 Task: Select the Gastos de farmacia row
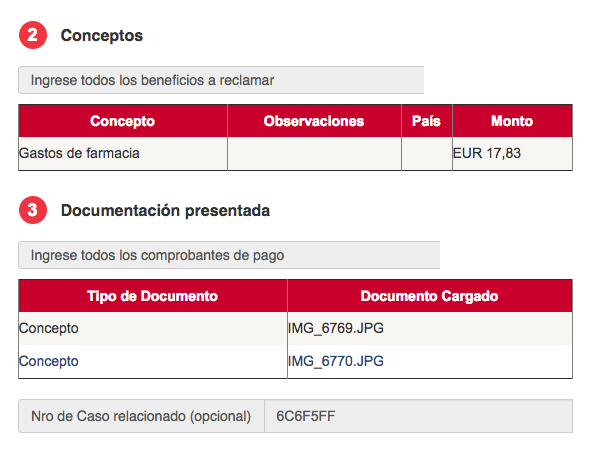[x=295, y=154]
